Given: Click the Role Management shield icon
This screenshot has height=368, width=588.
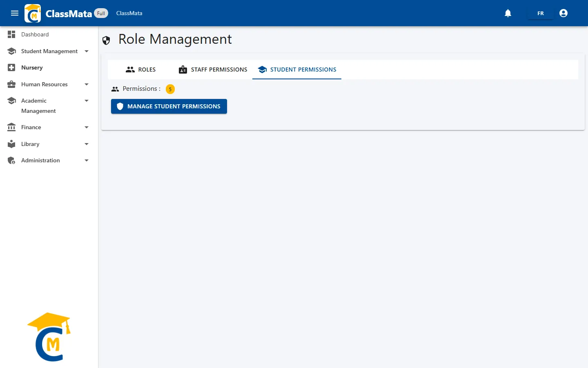Looking at the screenshot, I should 106,40.
